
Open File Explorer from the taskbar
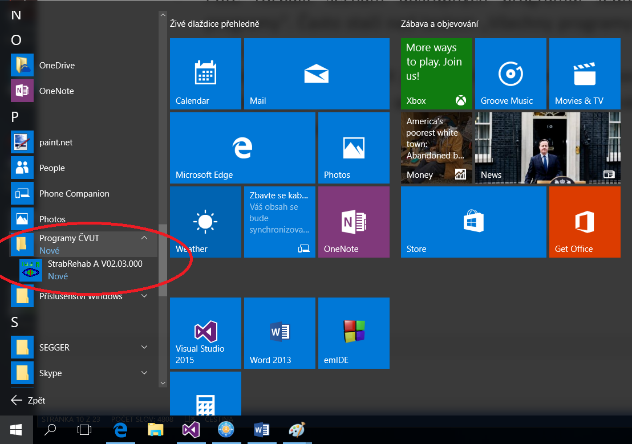coord(155,430)
